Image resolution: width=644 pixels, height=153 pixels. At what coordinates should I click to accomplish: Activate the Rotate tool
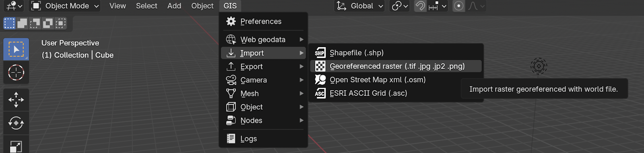point(16,123)
